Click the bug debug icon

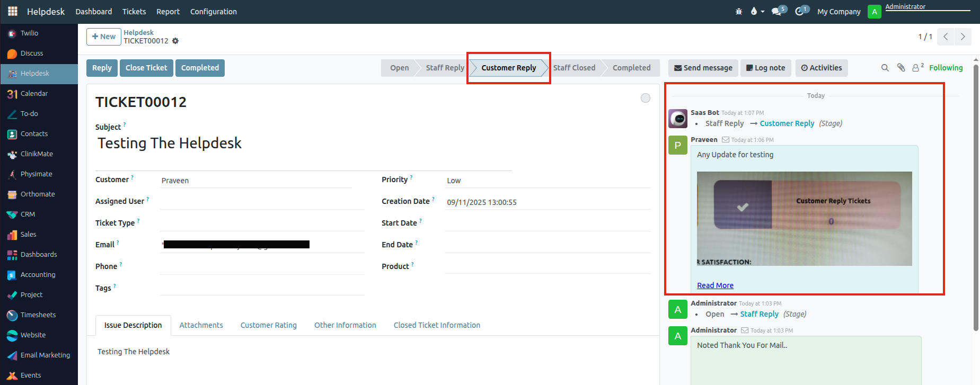[x=739, y=11]
